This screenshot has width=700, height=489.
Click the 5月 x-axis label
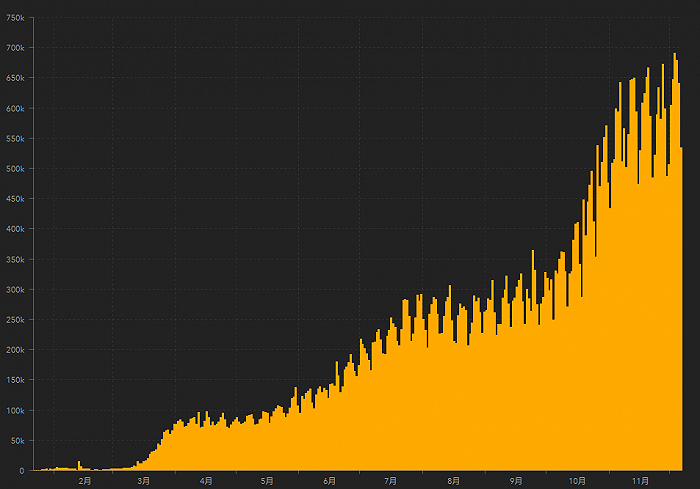[267, 481]
